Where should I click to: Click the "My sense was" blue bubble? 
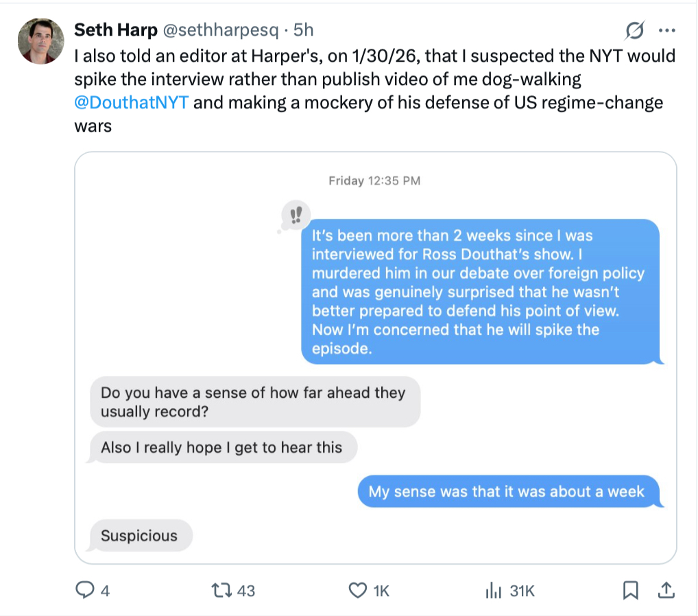tap(507, 492)
